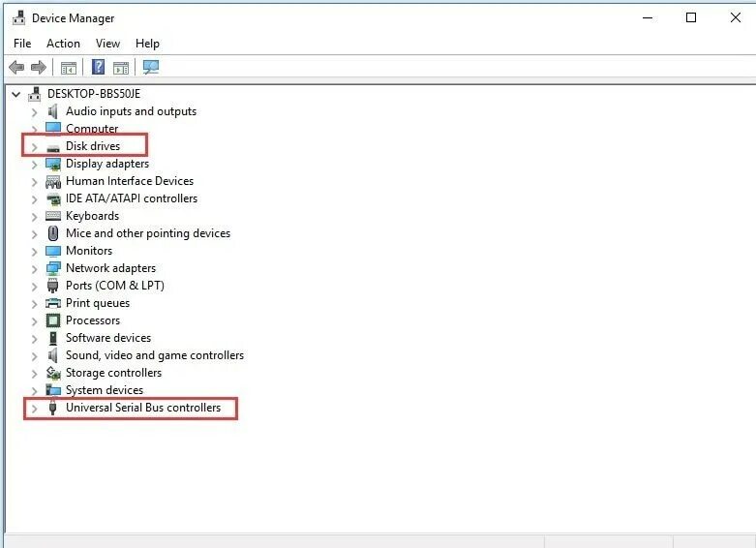Show/hide console tree toolbar icon
The image size is (756, 548).
(69, 68)
